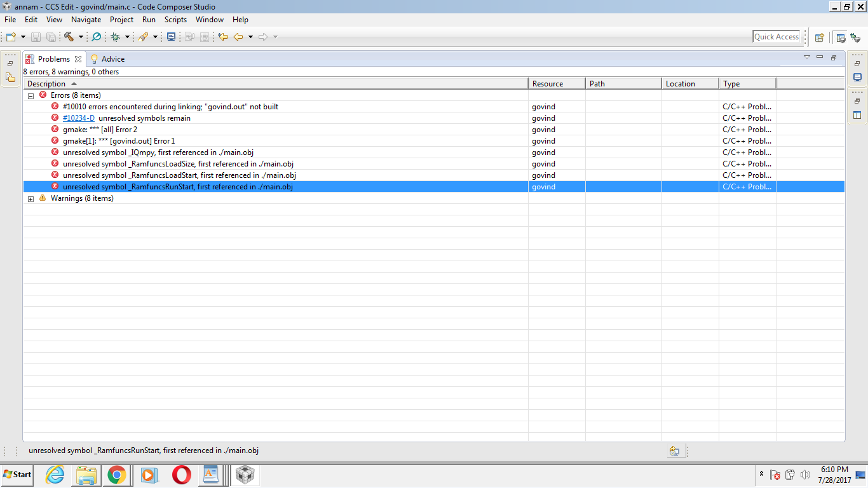Click the Forward navigation arrow icon
The image size is (868, 488).
[263, 37]
